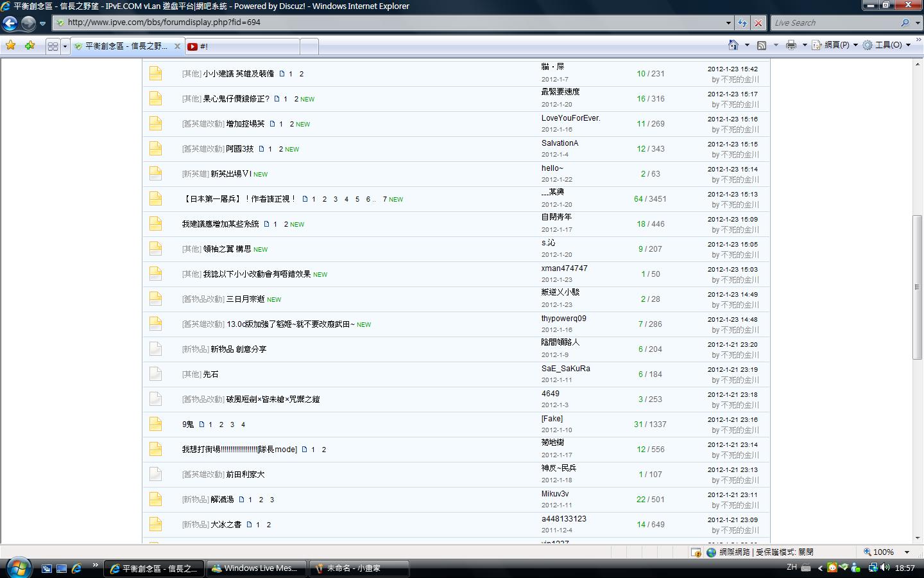
Task: Click the vertical page scrollbar thumb
Action: (918, 287)
